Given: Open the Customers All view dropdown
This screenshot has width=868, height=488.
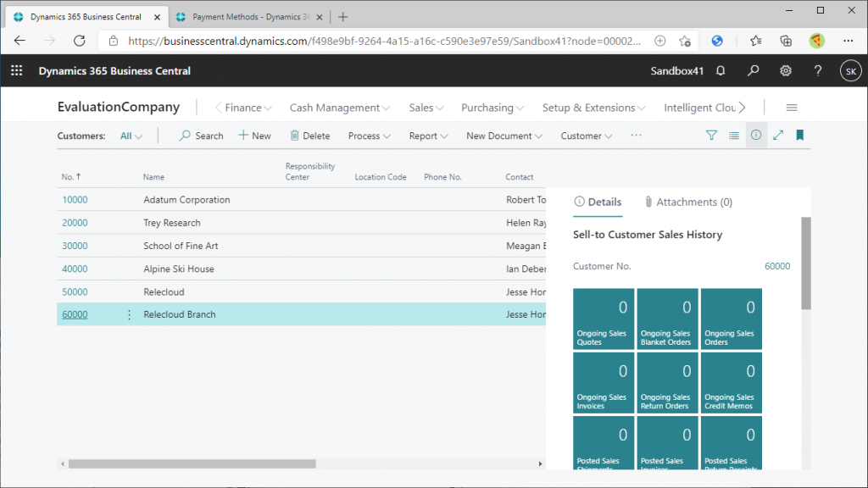Looking at the screenshot, I should pos(131,136).
